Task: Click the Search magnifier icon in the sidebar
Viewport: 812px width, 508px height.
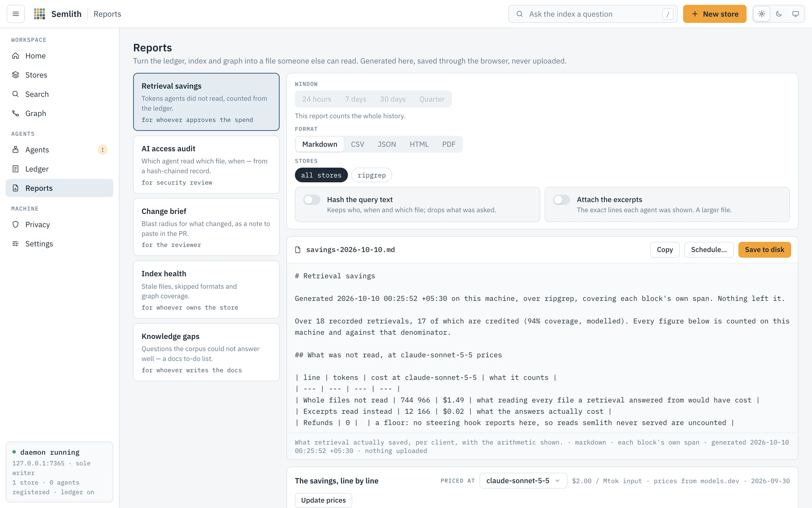Action: tap(16, 94)
